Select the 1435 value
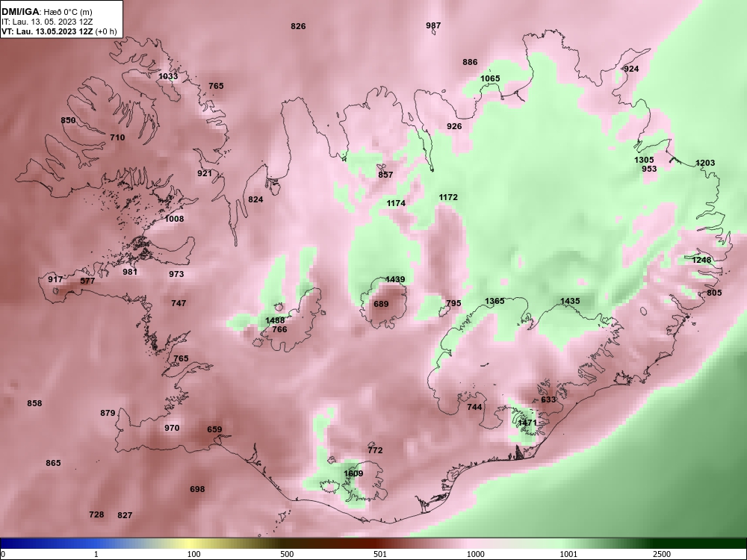The height and width of the screenshot is (560, 747). click(570, 301)
